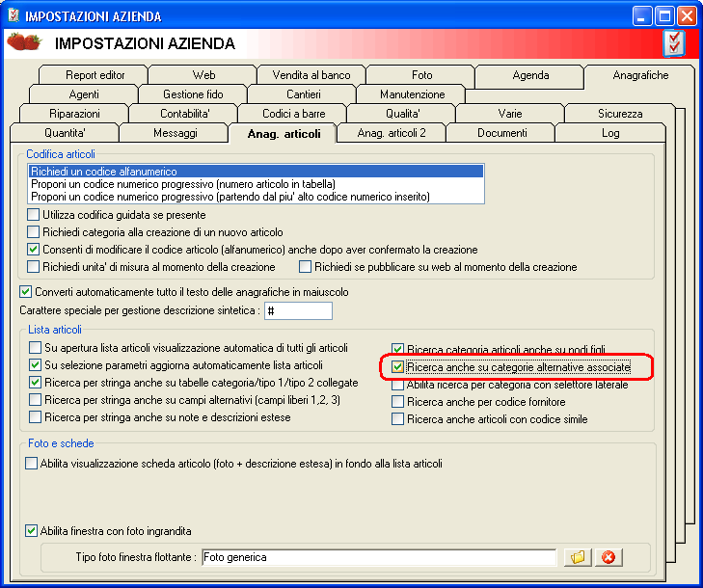This screenshot has height=588, width=703.
Task: Switch to the Varie tab
Action: point(510,114)
